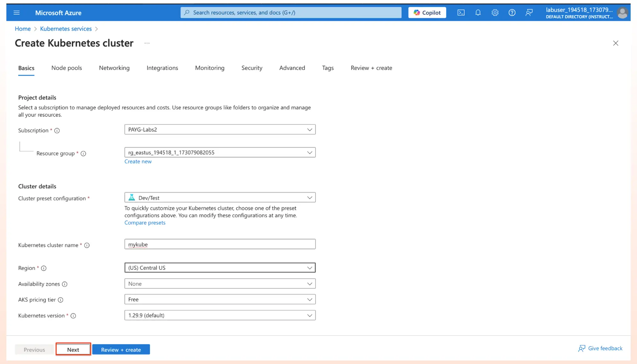Close the Create Kubernetes cluster blade

pos(616,43)
